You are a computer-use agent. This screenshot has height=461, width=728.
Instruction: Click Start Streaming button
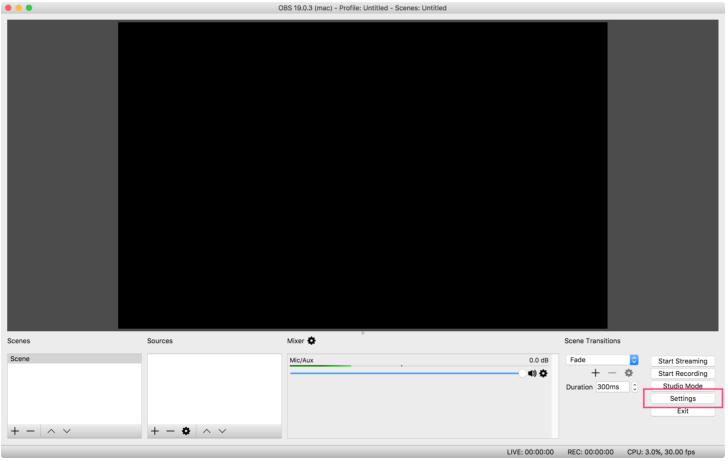(x=682, y=361)
